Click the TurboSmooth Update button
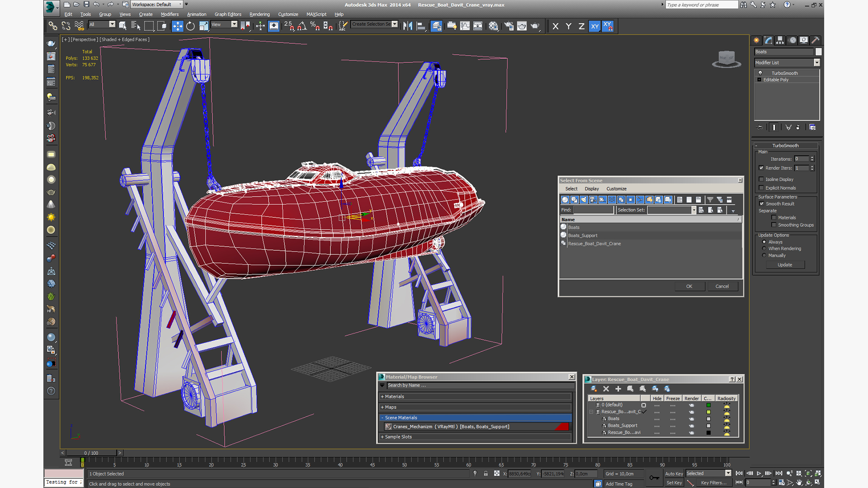868x488 pixels. click(785, 265)
